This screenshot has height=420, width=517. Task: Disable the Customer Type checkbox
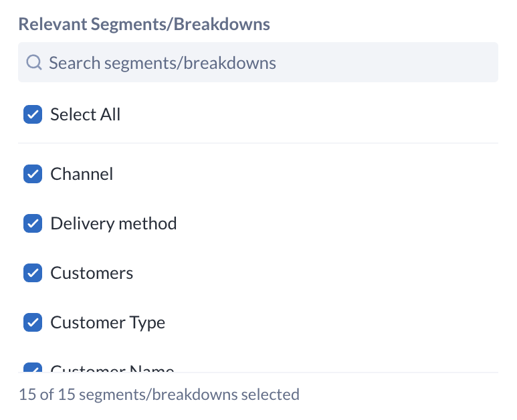[x=33, y=322]
